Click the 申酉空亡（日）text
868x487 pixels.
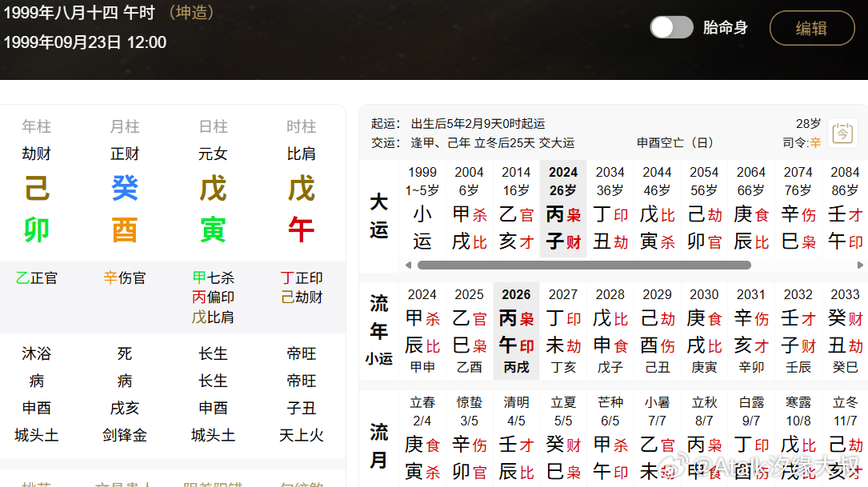(x=675, y=143)
